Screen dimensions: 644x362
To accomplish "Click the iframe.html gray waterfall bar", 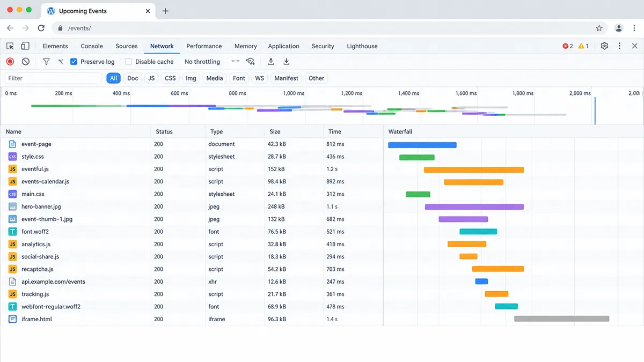I will click(561, 319).
